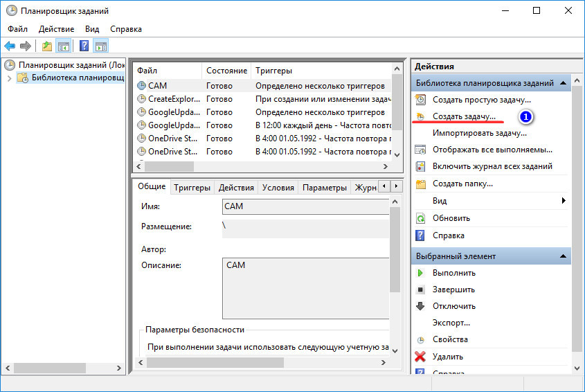
Task: Click Завершить action text
Action: click(453, 289)
